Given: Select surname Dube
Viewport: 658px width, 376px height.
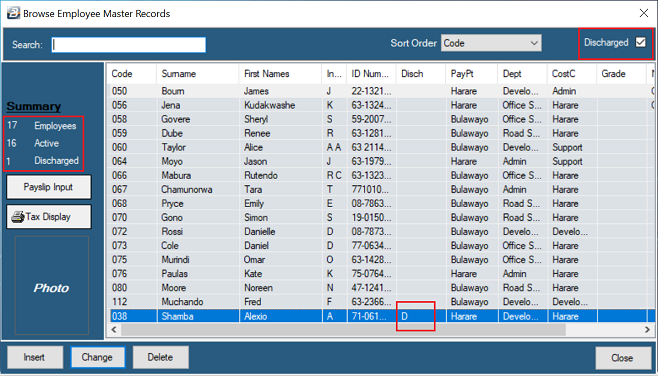Looking at the screenshot, I should pos(172,133).
